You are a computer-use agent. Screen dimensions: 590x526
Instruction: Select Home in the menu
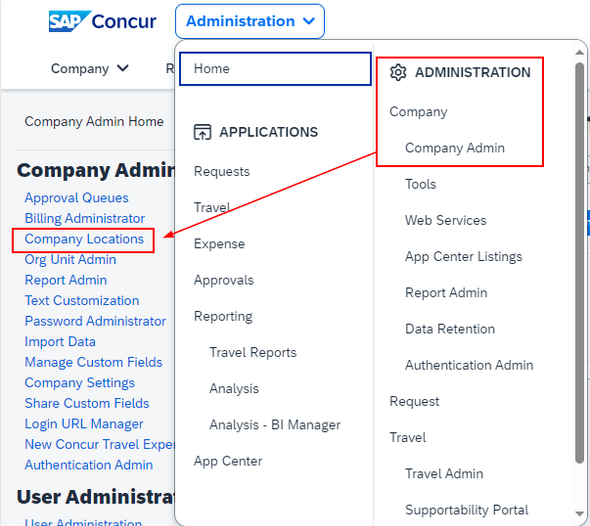[x=275, y=68]
